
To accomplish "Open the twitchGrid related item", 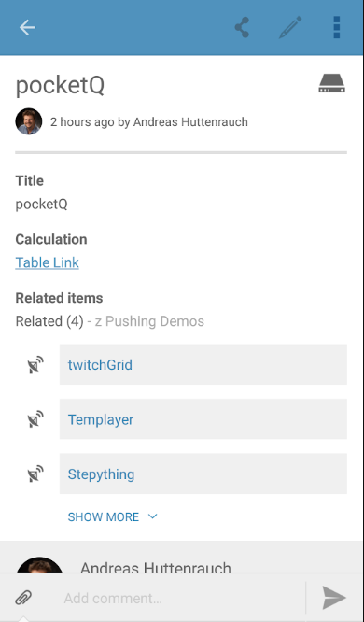I will click(203, 364).
